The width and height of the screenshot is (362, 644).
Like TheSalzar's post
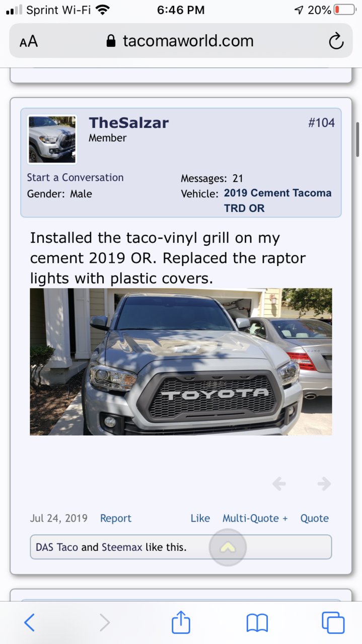coord(200,518)
